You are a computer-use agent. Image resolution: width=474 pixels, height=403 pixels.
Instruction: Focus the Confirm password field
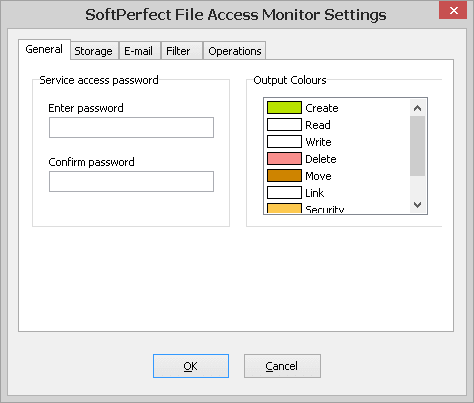pos(131,181)
